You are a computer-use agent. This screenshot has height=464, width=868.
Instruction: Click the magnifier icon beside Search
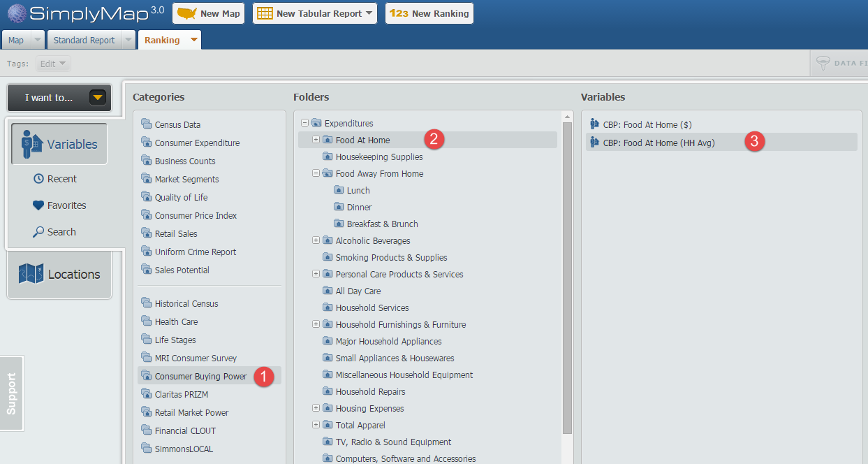point(38,232)
